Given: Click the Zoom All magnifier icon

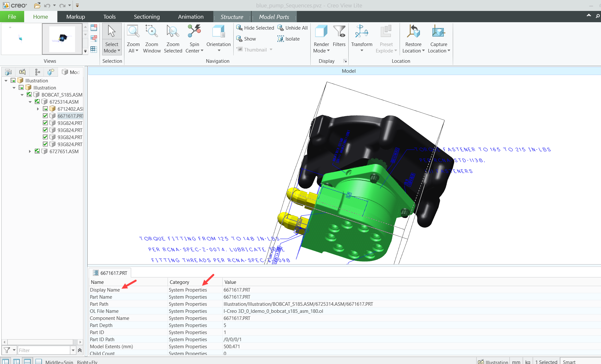Looking at the screenshot, I should click(x=133, y=32).
